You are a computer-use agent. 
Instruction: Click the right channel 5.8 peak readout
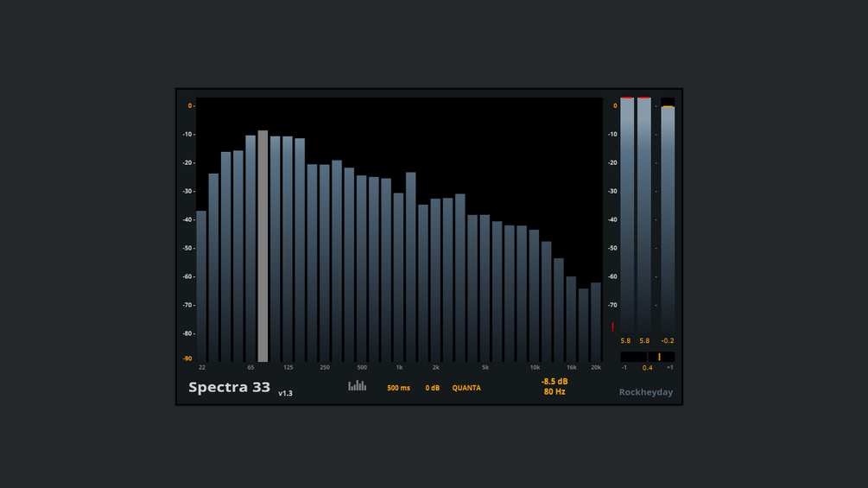click(x=644, y=341)
